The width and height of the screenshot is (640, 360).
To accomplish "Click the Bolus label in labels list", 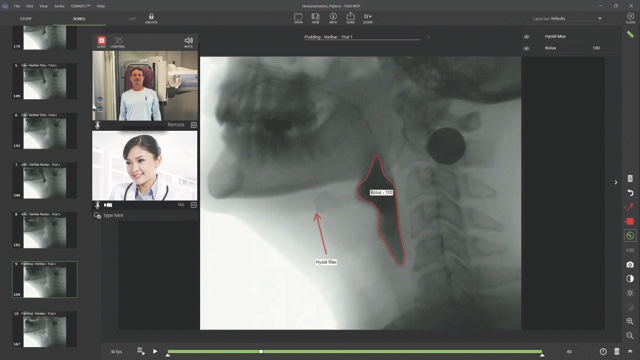I will click(551, 48).
